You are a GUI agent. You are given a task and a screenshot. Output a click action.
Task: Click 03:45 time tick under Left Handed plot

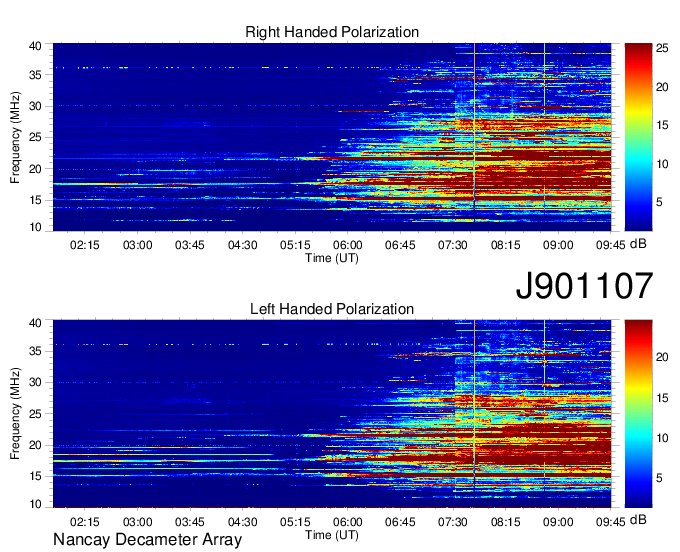tap(190, 522)
